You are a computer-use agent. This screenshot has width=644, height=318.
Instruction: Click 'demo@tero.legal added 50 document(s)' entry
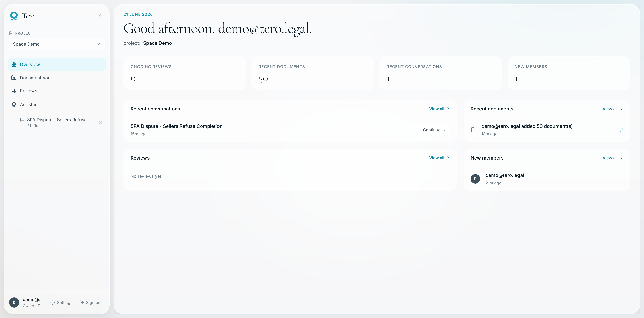[x=527, y=126]
